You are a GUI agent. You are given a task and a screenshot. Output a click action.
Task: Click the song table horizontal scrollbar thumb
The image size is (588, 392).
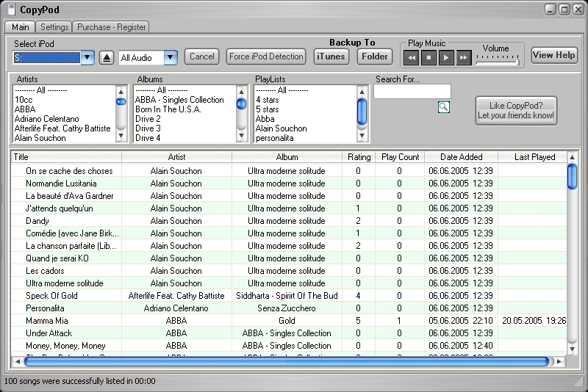287,361
